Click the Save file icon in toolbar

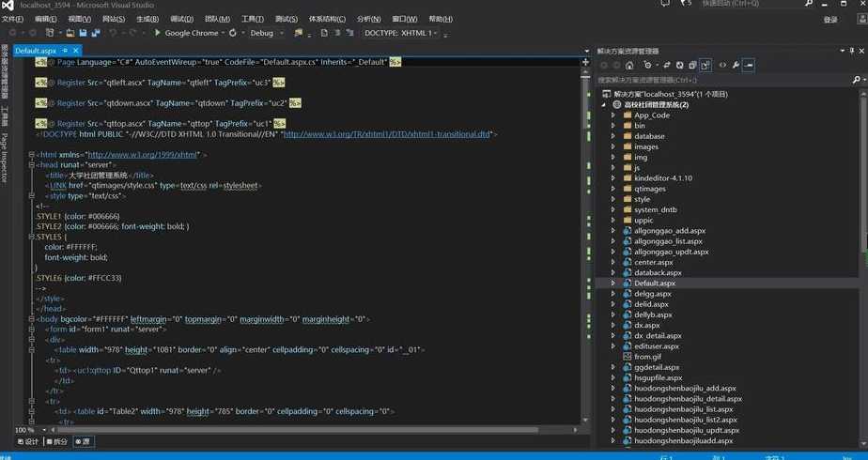[83, 33]
